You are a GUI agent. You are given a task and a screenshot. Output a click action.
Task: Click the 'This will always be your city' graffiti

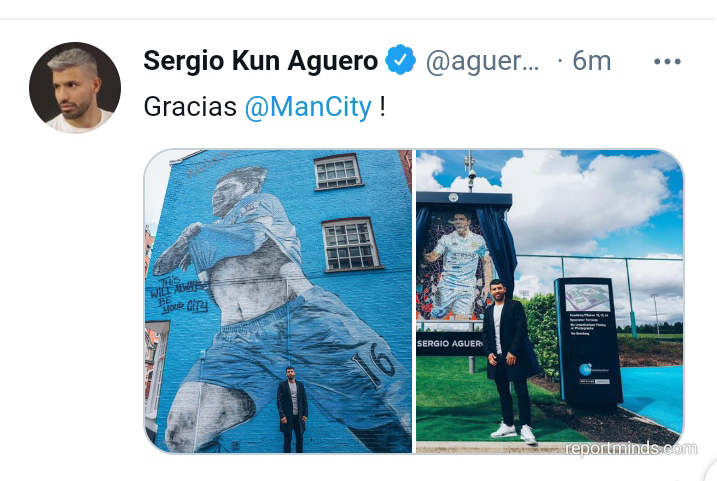179,295
